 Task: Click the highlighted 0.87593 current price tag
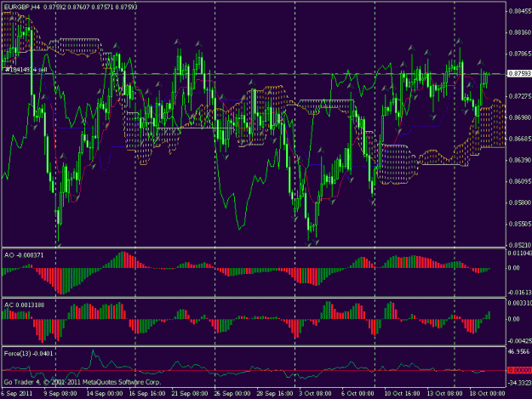pos(518,73)
